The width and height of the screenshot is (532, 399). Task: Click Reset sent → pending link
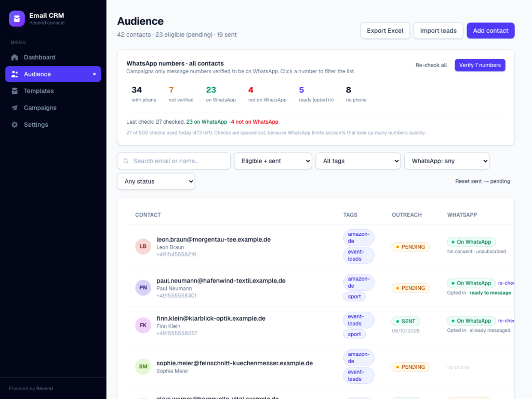point(483,181)
